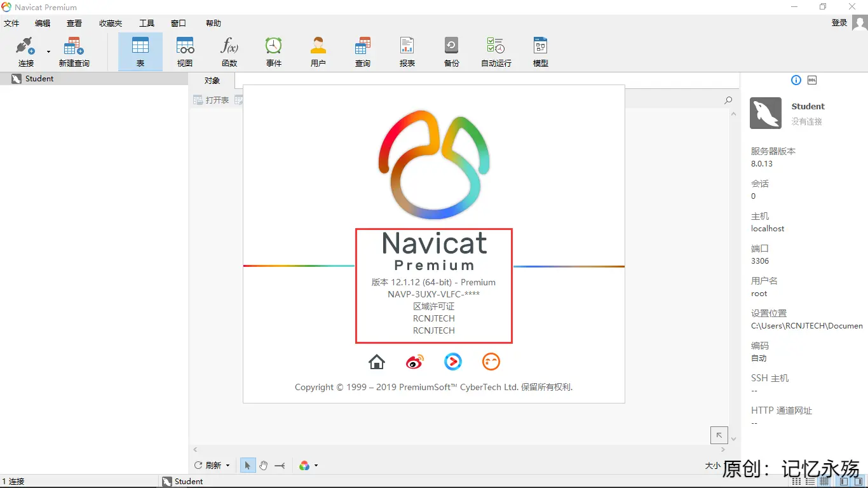Switch to the ER diagram grid view

pos(824,482)
